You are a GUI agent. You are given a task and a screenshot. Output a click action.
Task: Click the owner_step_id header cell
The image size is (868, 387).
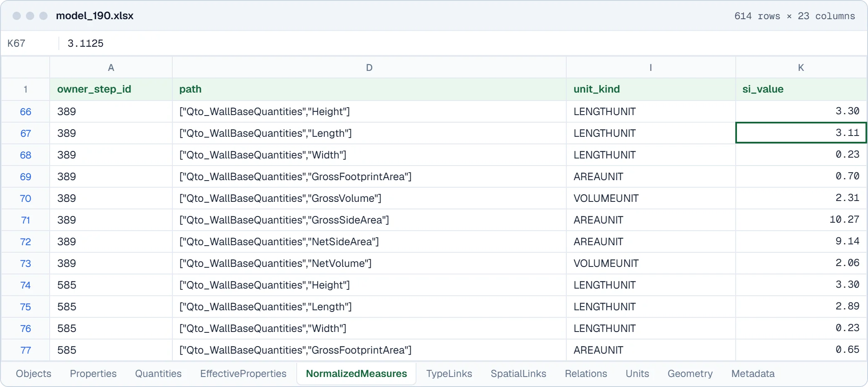pyautogui.click(x=111, y=89)
